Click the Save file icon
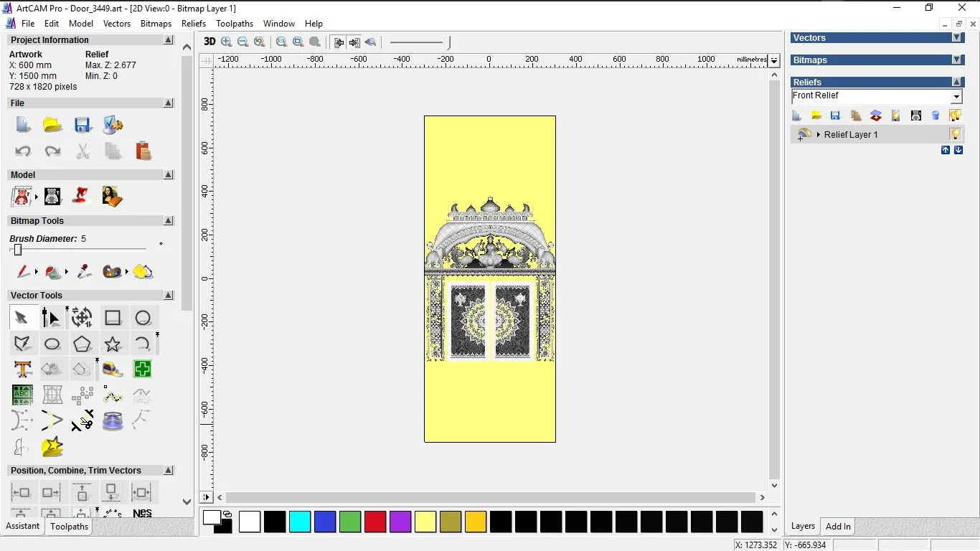The height and width of the screenshot is (551, 980). point(83,125)
